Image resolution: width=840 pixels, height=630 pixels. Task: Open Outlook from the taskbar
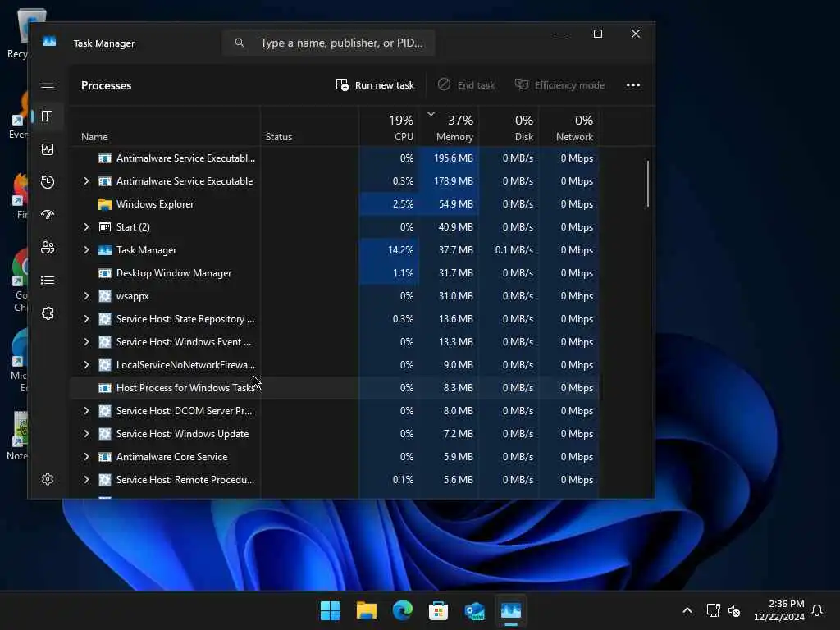point(475,610)
